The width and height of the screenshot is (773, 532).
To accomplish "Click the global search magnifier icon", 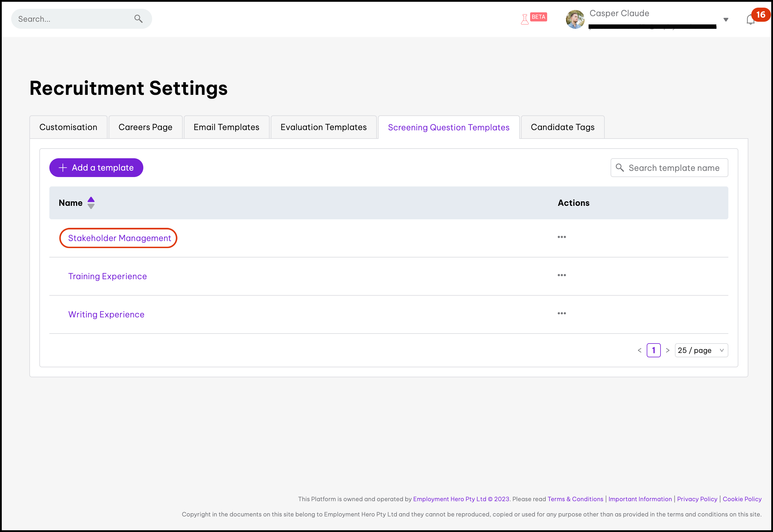I will pos(138,19).
